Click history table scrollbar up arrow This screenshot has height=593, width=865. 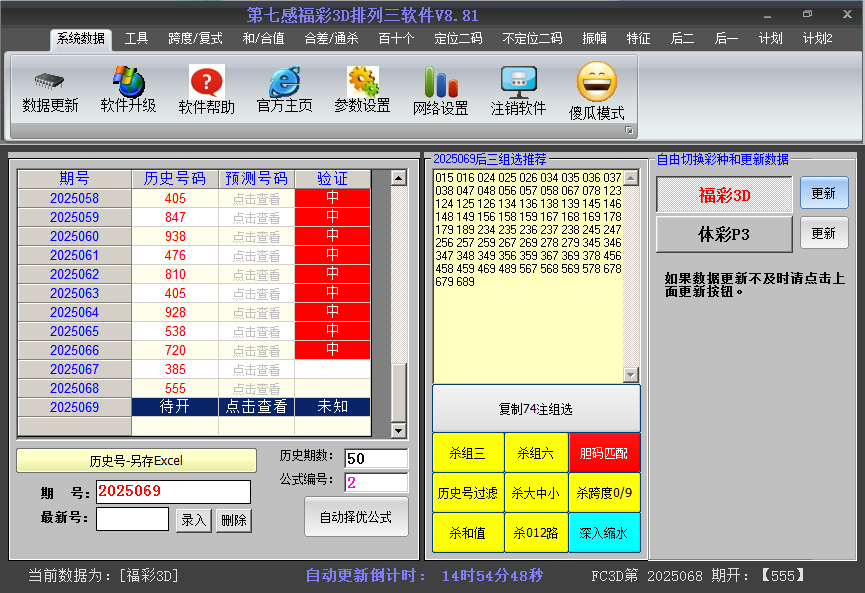click(398, 178)
